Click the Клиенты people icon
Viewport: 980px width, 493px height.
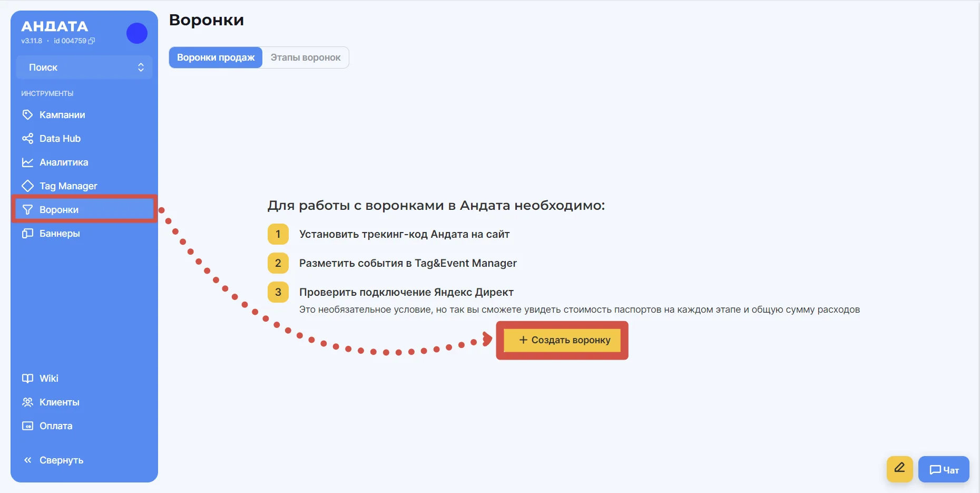tap(27, 402)
